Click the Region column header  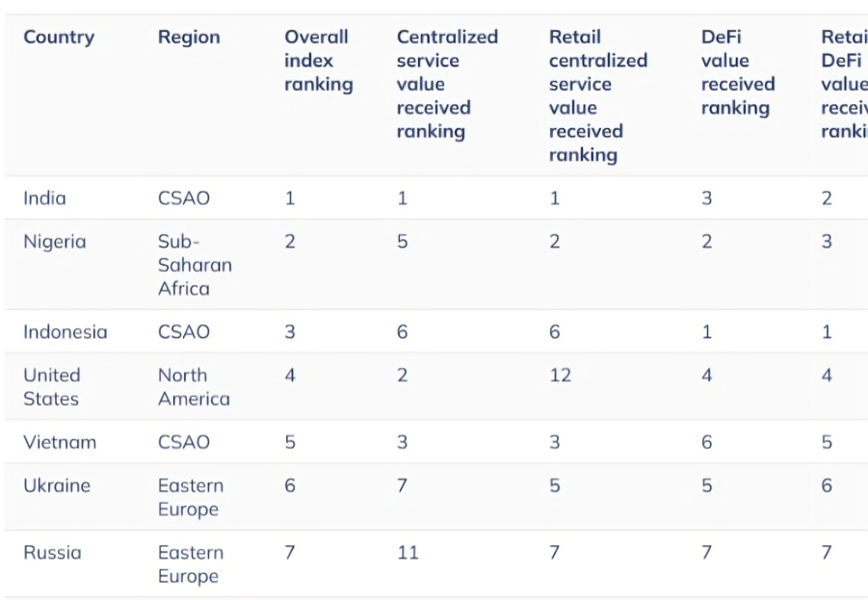click(189, 38)
